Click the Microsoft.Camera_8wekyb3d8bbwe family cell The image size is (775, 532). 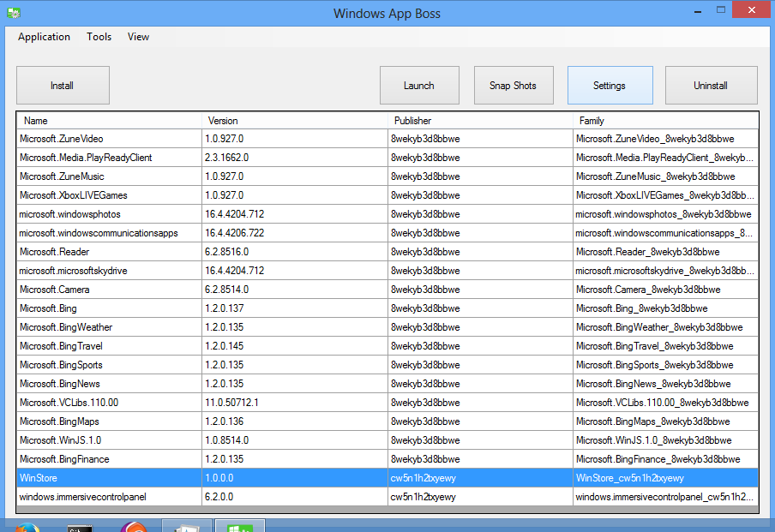(666, 290)
